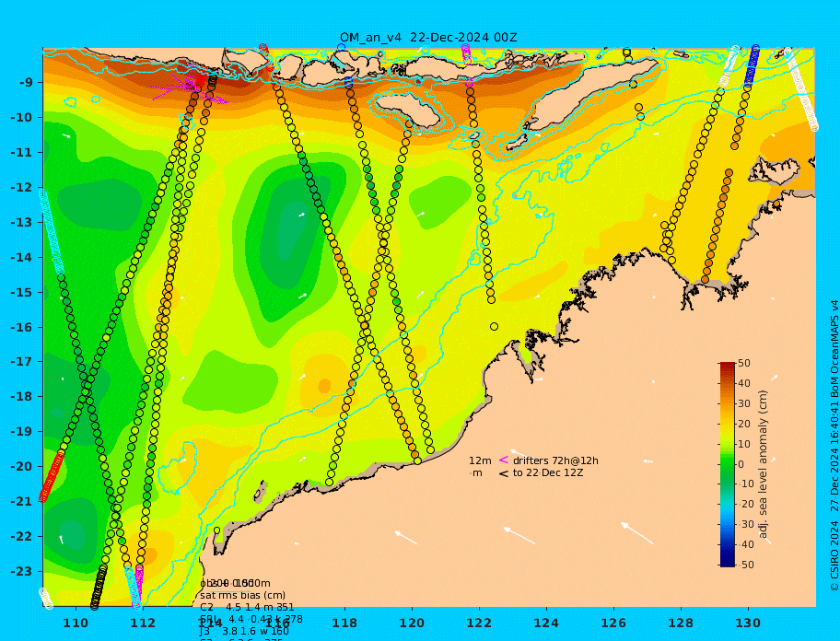Click longitude axis label '118'
Viewport: 840px width, 641px height.
click(x=345, y=624)
